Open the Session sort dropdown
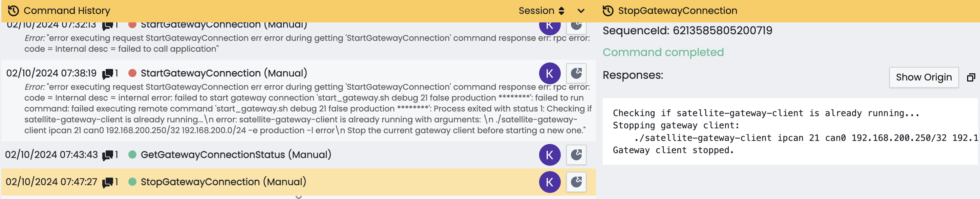Image resolution: width=980 pixels, height=199 pixels. (x=541, y=11)
